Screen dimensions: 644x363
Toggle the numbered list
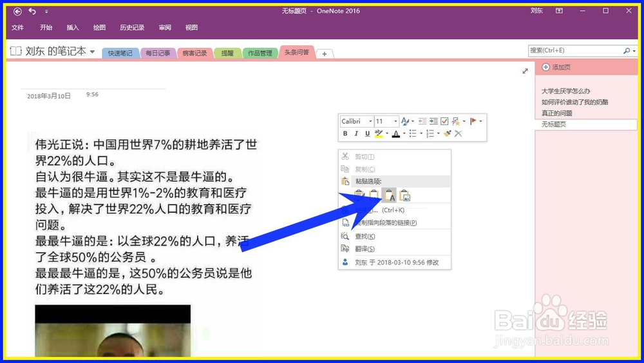coord(430,133)
